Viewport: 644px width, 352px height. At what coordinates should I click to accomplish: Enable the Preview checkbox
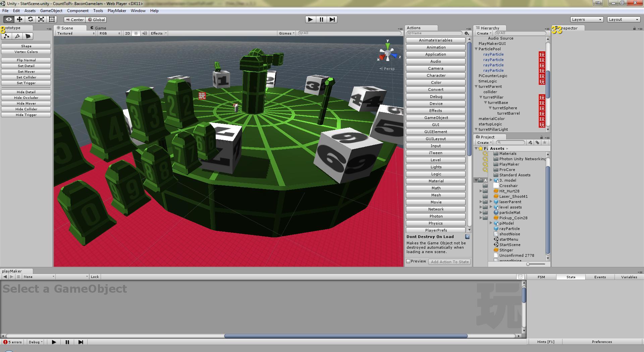tap(408, 261)
